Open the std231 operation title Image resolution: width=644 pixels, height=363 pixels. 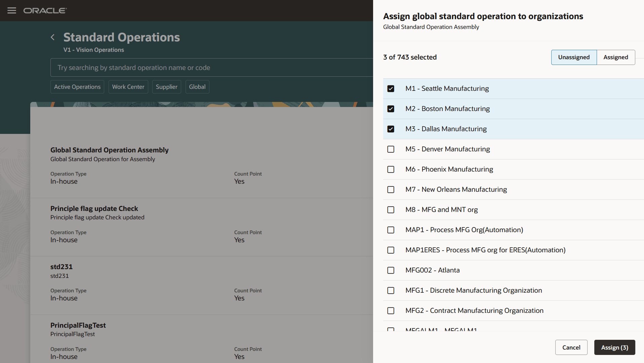pos(62,267)
